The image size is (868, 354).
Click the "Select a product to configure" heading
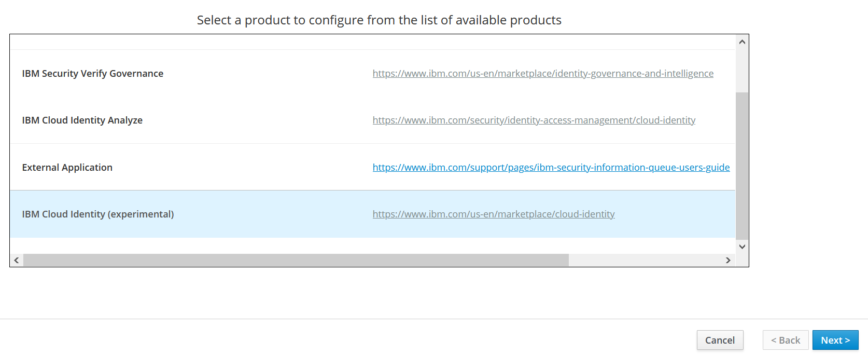(379, 20)
